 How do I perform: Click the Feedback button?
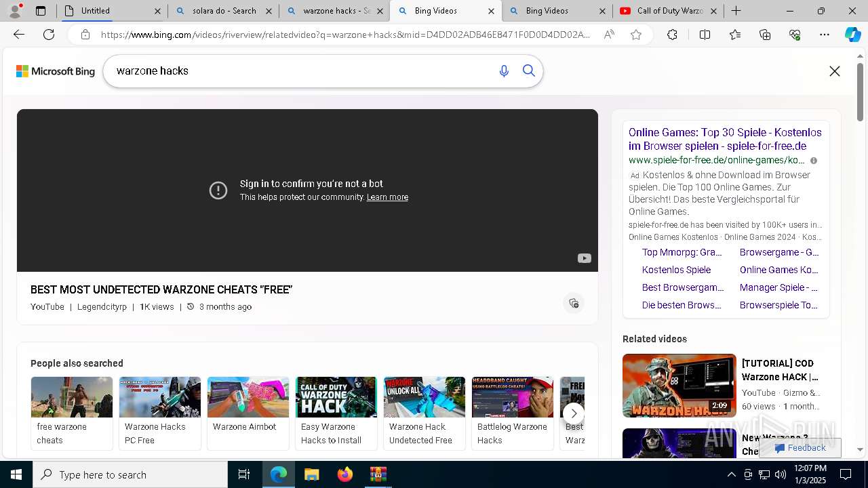coord(800,448)
